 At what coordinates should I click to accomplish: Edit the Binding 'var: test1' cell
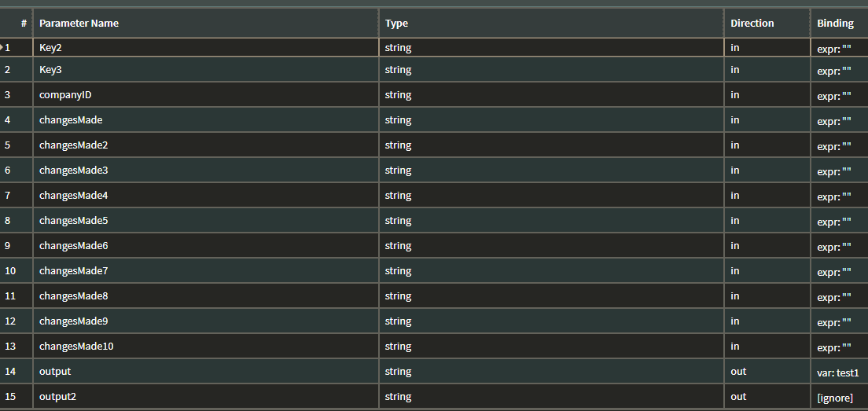(840, 371)
